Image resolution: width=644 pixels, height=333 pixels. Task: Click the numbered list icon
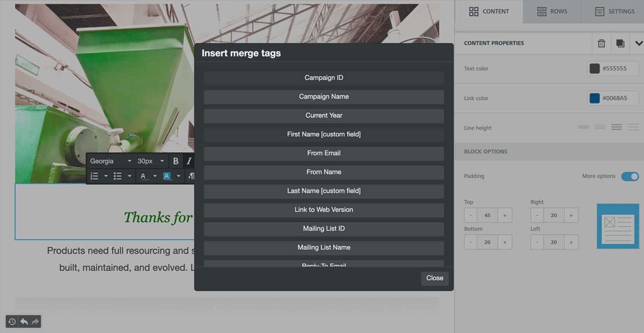[95, 176]
